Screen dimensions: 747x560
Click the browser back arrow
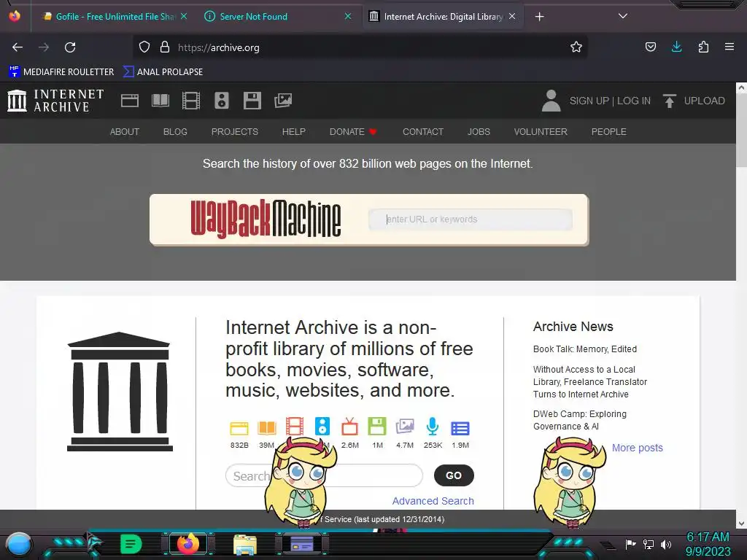click(x=18, y=47)
